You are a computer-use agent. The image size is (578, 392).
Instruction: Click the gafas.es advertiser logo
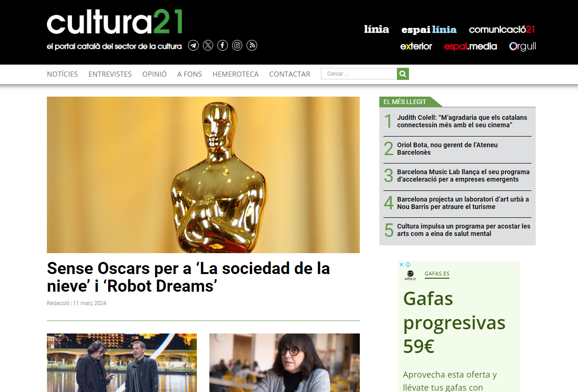click(x=410, y=275)
